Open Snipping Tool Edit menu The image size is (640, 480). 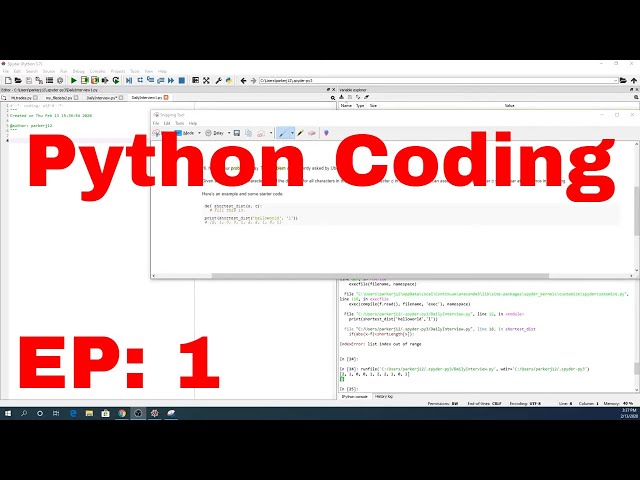coord(167,123)
